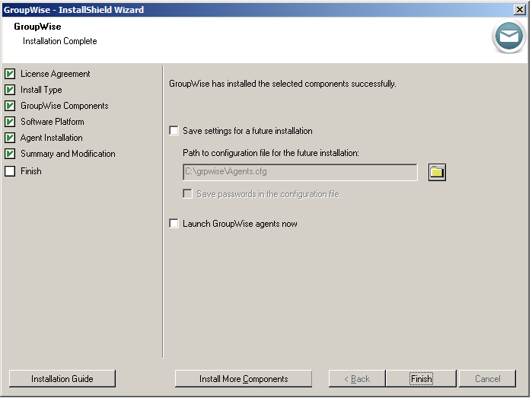Choose Install More Components
The height and width of the screenshot is (398, 532).
244,379
